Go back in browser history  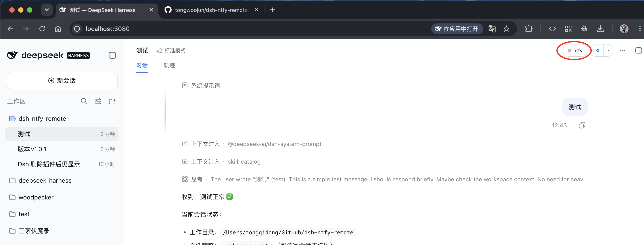10,29
